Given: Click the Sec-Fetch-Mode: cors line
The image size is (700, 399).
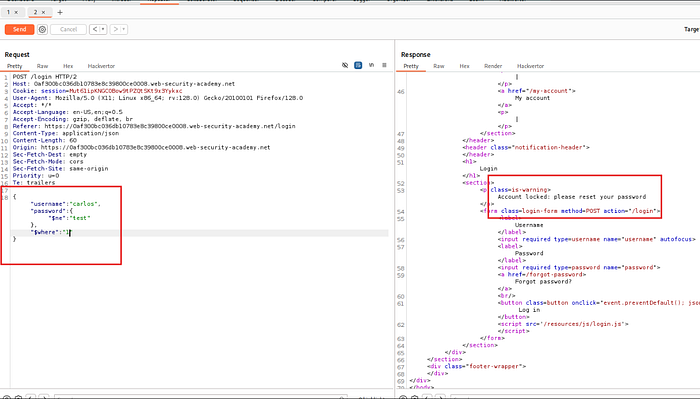Looking at the screenshot, I should 48,162.
